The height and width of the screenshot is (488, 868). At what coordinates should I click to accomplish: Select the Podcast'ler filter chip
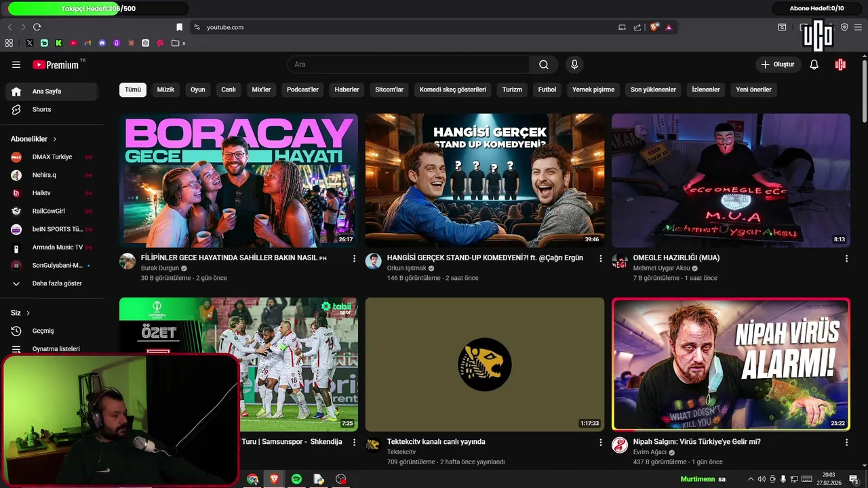(x=302, y=89)
